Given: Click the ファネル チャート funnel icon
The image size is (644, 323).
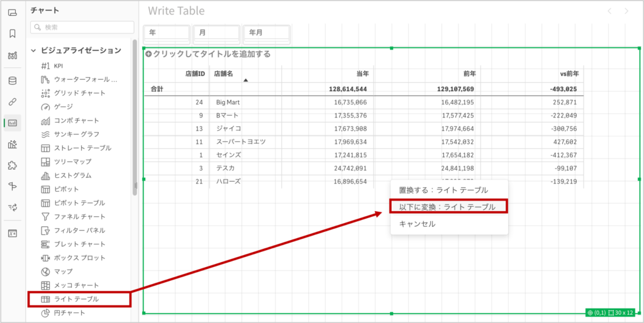Looking at the screenshot, I should [x=45, y=217].
